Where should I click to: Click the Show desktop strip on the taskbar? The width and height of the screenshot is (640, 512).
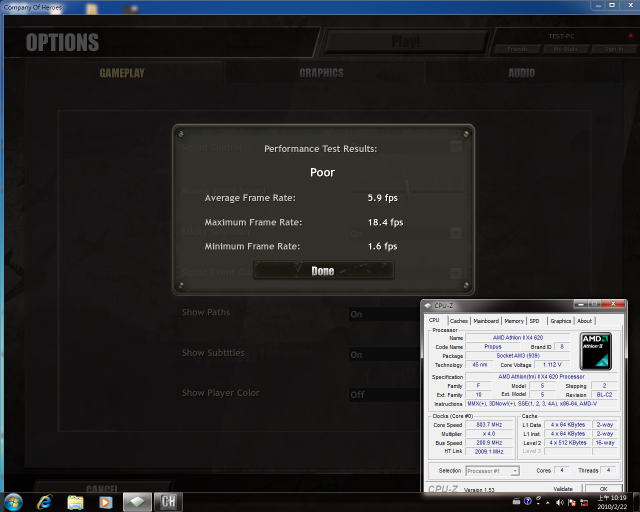coord(636,502)
